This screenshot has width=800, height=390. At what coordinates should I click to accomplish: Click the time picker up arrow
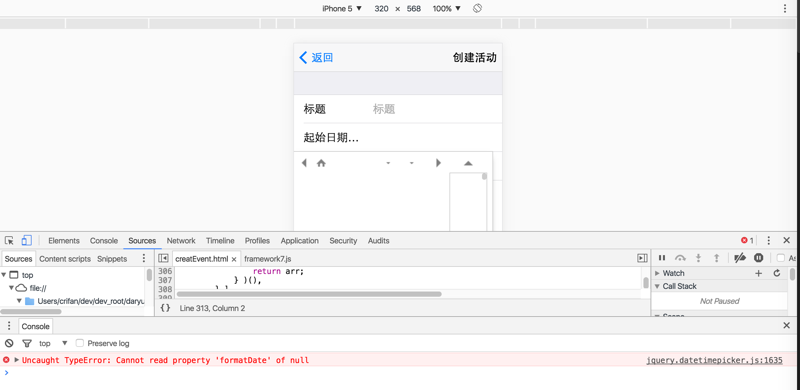tap(468, 163)
